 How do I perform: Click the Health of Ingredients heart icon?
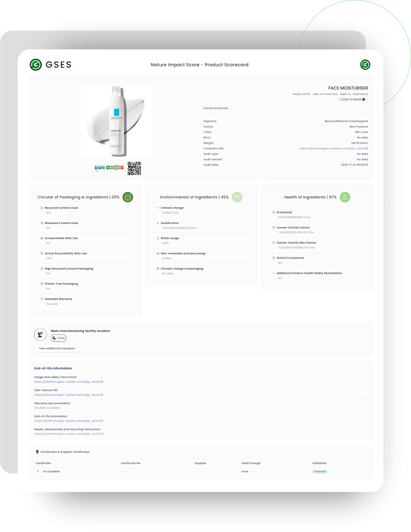pos(345,197)
